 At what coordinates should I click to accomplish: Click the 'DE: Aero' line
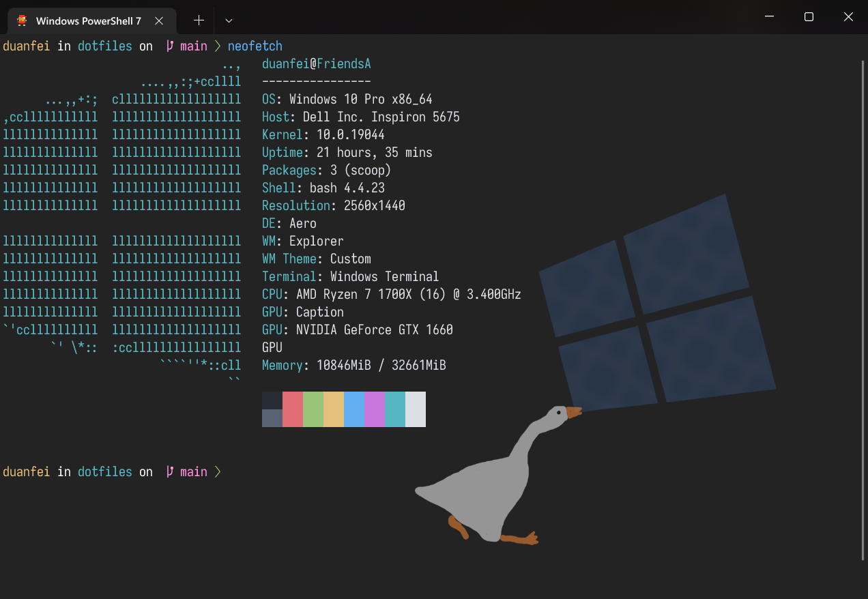289,224
